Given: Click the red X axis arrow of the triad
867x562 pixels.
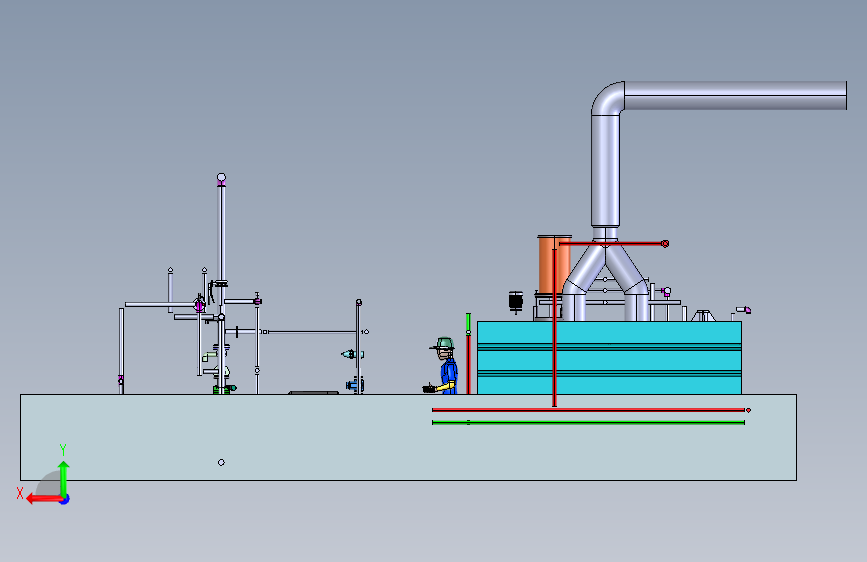Looking at the screenshot, I should (44, 499).
